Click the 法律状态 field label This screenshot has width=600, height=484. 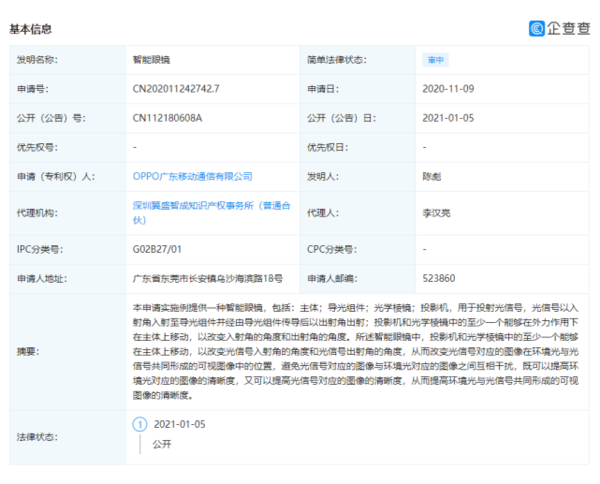pos(37,437)
